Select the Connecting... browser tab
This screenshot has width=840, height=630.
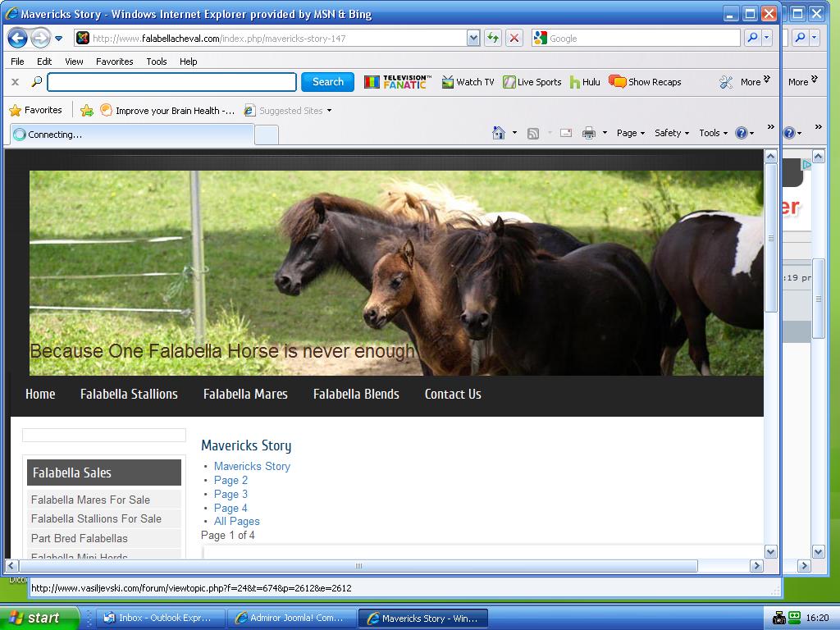[x=132, y=135]
